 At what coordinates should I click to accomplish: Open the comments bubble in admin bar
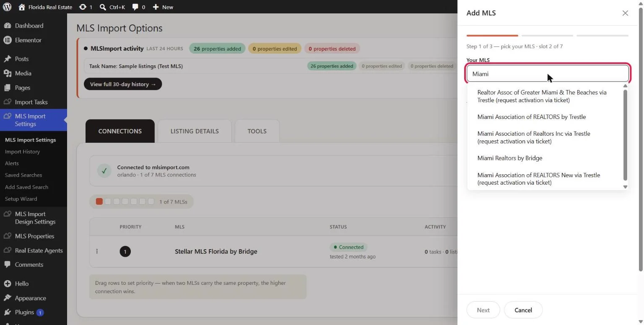[135, 7]
